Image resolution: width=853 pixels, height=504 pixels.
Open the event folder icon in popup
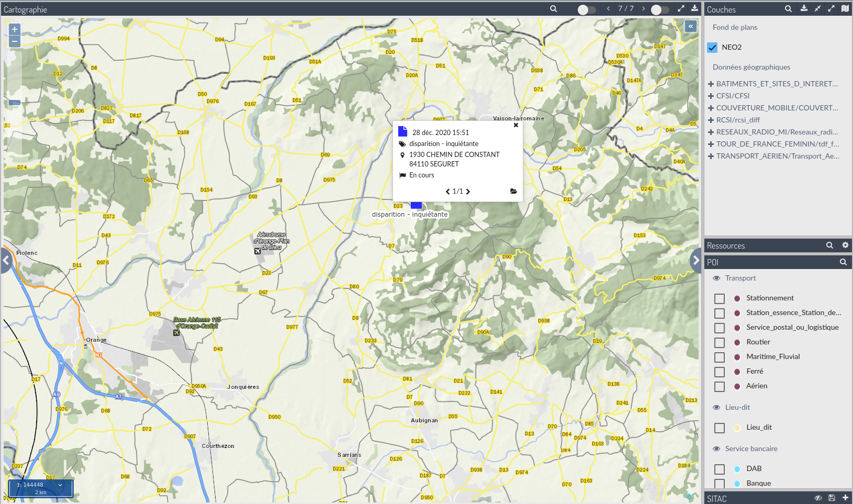pos(513,192)
